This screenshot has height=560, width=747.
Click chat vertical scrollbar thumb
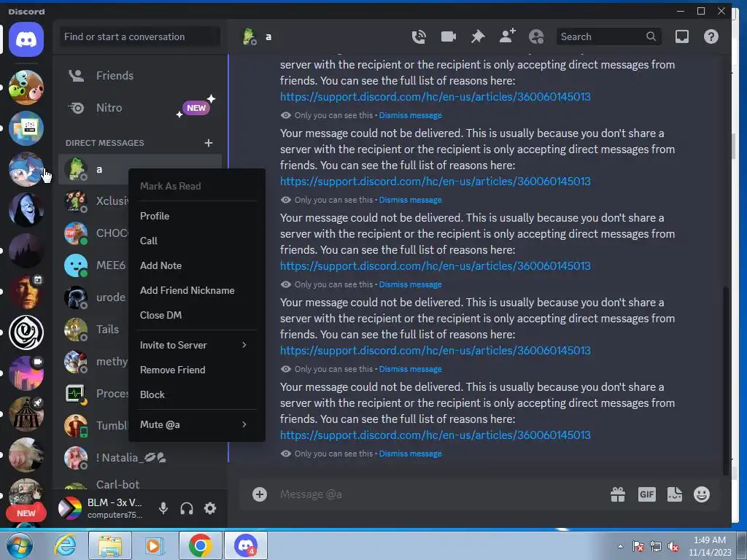click(726, 380)
